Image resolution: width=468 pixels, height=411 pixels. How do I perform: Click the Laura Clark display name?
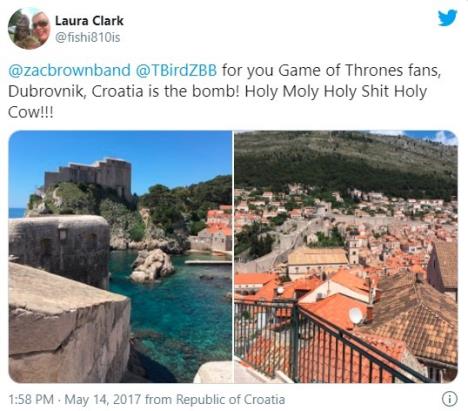coord(89,21)
